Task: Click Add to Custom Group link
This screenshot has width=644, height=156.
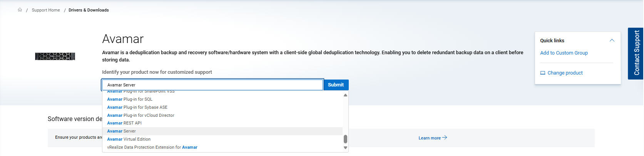Action: (x=564, y=53)
